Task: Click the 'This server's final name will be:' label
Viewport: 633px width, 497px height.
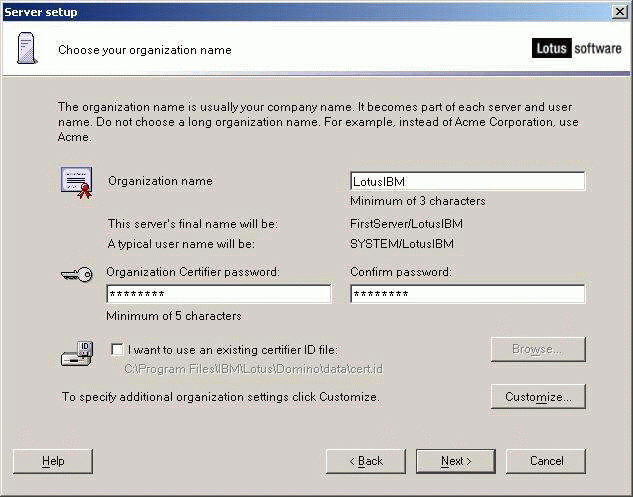Action: pyautogui.click(x=193, y=224)
